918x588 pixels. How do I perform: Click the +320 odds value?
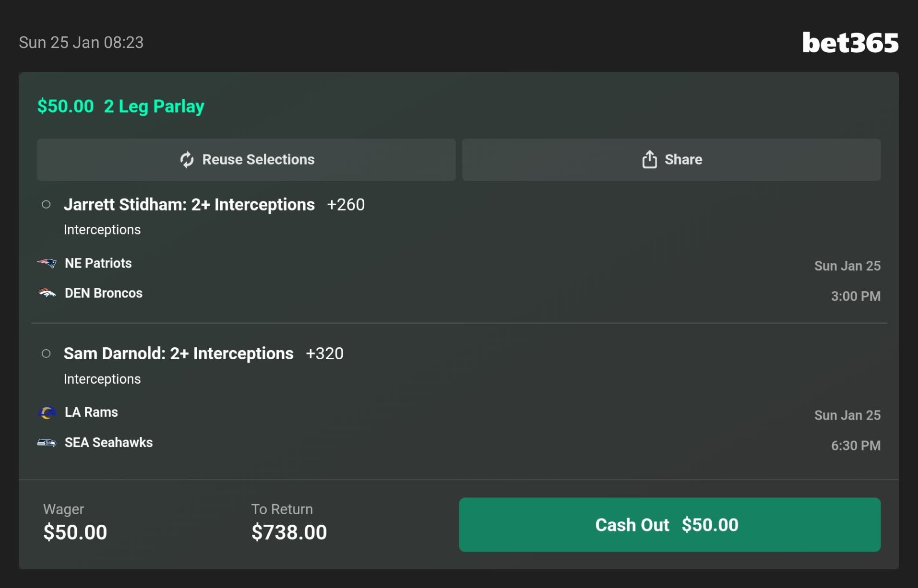pyautogui.click(x=324, y=354)
